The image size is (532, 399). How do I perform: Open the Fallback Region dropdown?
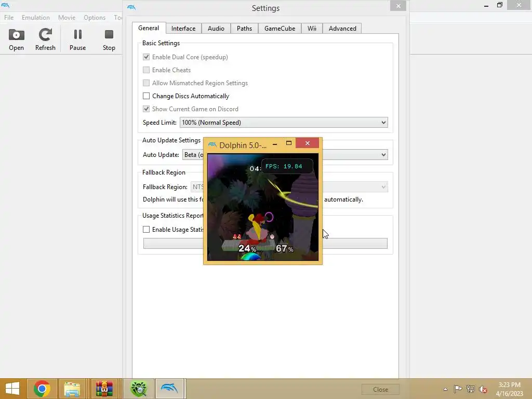click(354, 187)
